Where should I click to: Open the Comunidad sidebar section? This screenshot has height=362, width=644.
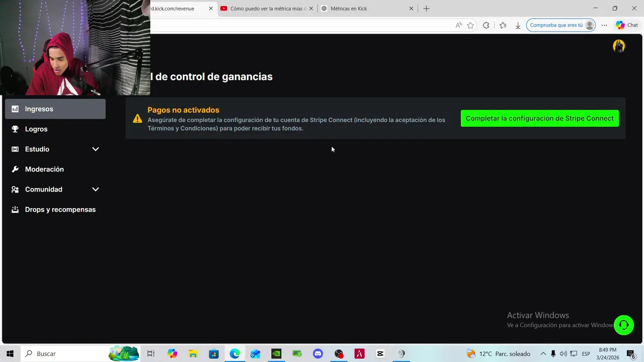pyautogui.click(x=55, y=189)
